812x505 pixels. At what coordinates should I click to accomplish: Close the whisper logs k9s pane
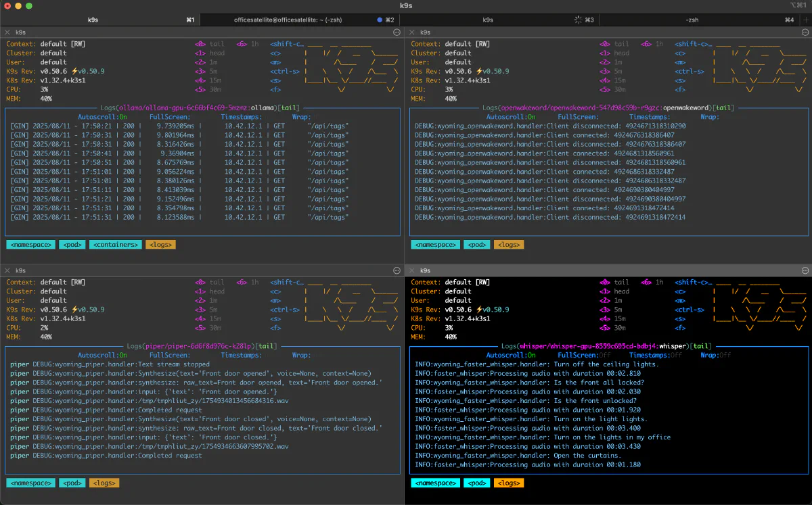[412, 270]
